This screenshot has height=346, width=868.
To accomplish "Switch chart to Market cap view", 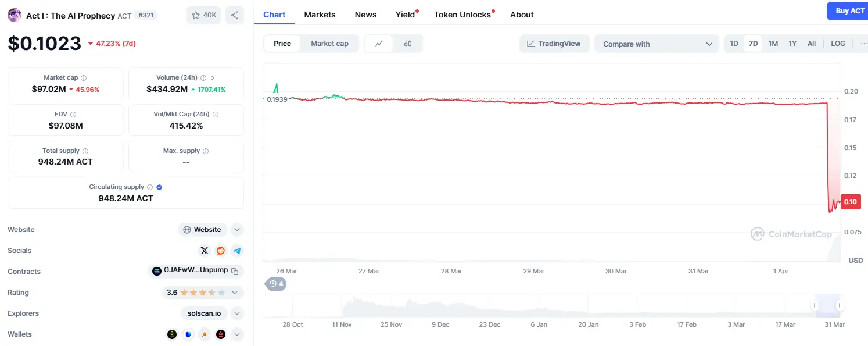I will click(x=330, y=44).
